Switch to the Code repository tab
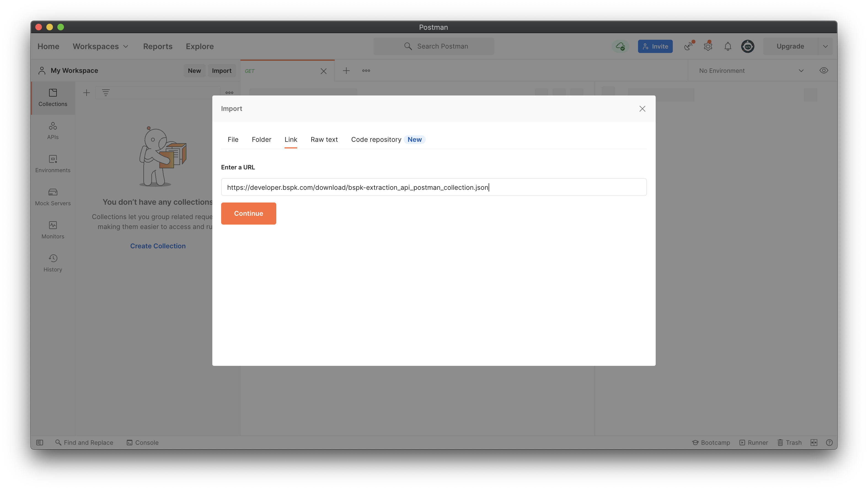The image size is (868, 490). click(x=388, y=140)
